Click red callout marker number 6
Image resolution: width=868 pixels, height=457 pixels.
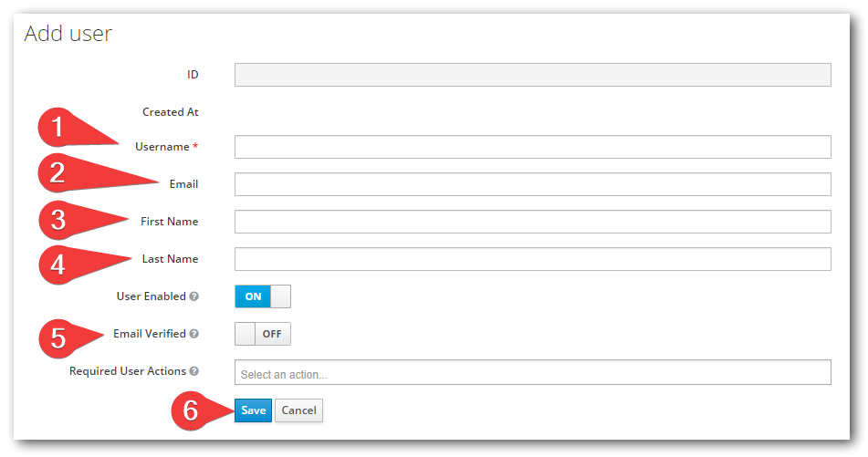191,410
